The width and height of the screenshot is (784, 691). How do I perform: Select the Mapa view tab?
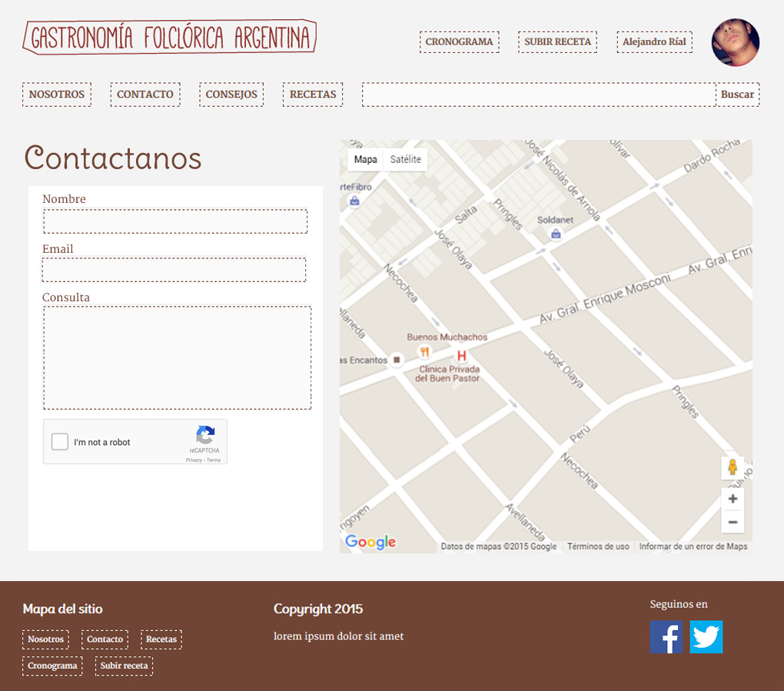pos(365,159)
